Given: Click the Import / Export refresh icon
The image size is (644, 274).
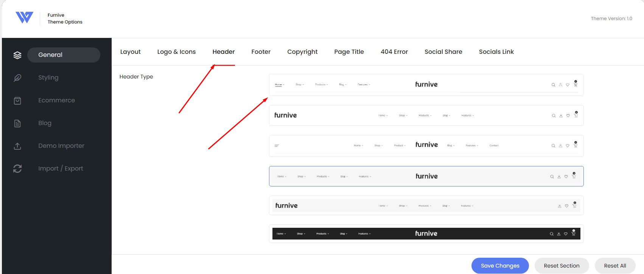Looking at the screenshot, I should point(17,169).
